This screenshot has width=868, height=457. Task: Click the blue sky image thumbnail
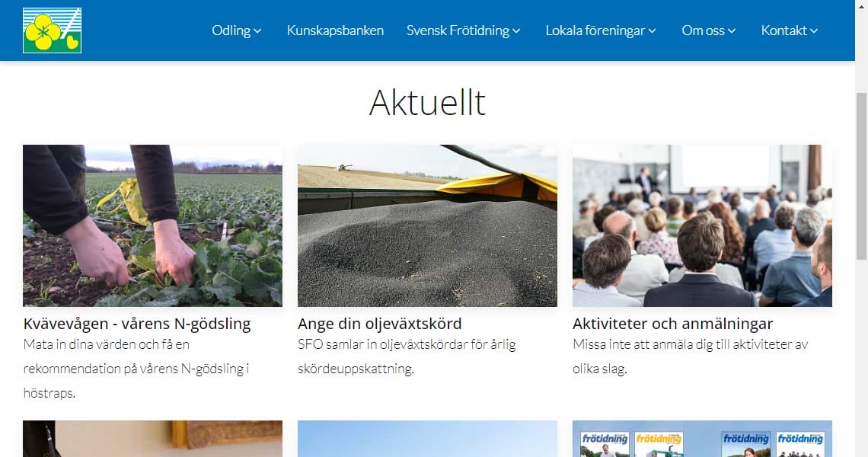(x=427, y=439)
